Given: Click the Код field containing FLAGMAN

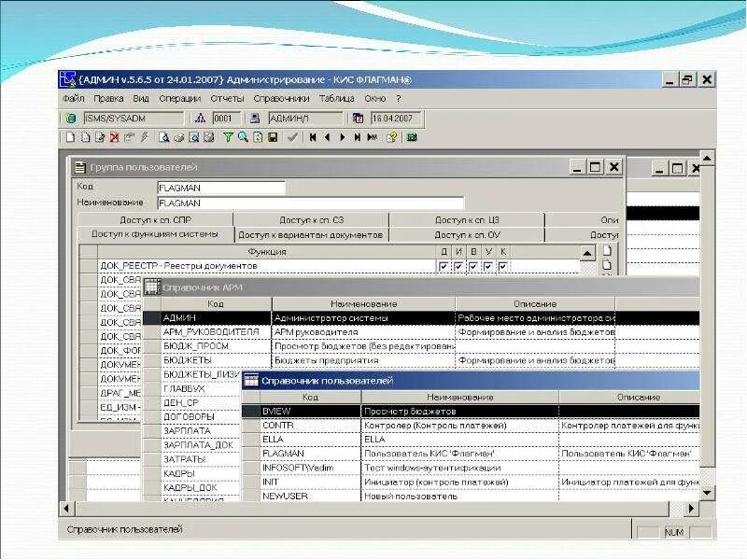Looking at the screenshot, I should click(x=221, y=188).
